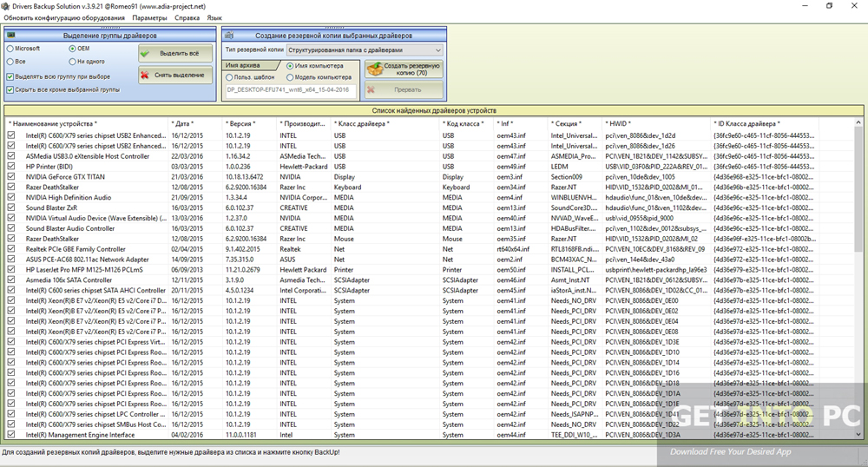Click the oem50.inf cell
The image size is (868, 467).
pyautogui.click(x=511, y=269)
